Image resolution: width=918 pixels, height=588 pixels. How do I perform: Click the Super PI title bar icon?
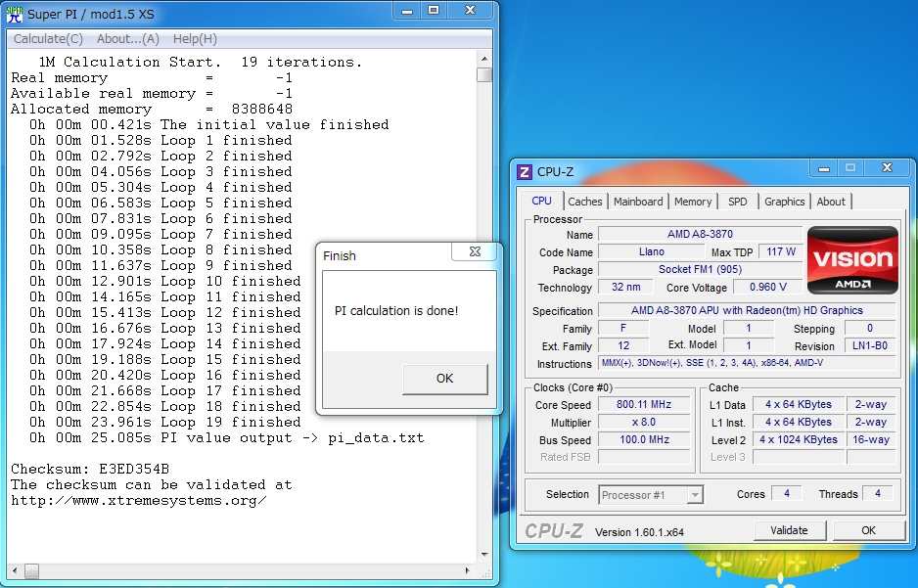(x=14, y=13)
